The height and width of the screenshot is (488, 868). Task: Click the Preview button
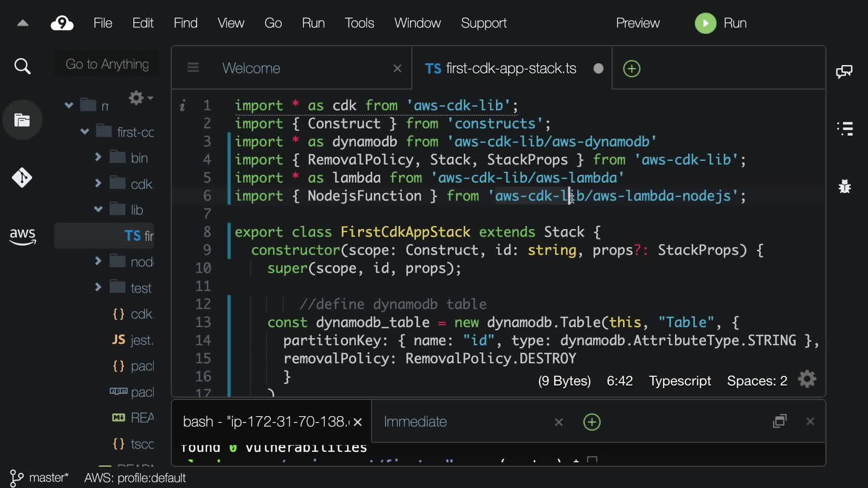[x=637, y=23]
